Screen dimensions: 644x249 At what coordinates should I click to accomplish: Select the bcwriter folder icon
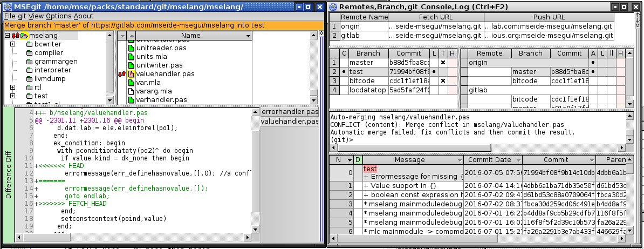coord(30,44)
